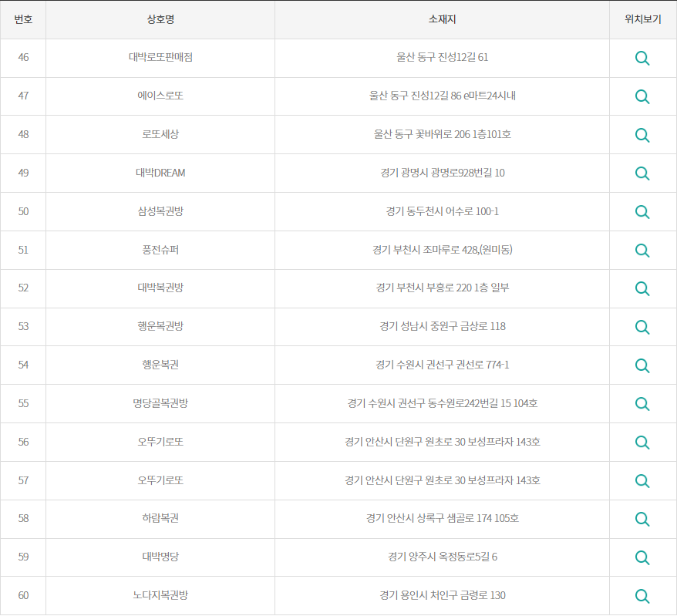Click magnifier for 노다지복권방
The height and width of the screenshot is (616, 677).
point(642,595)
